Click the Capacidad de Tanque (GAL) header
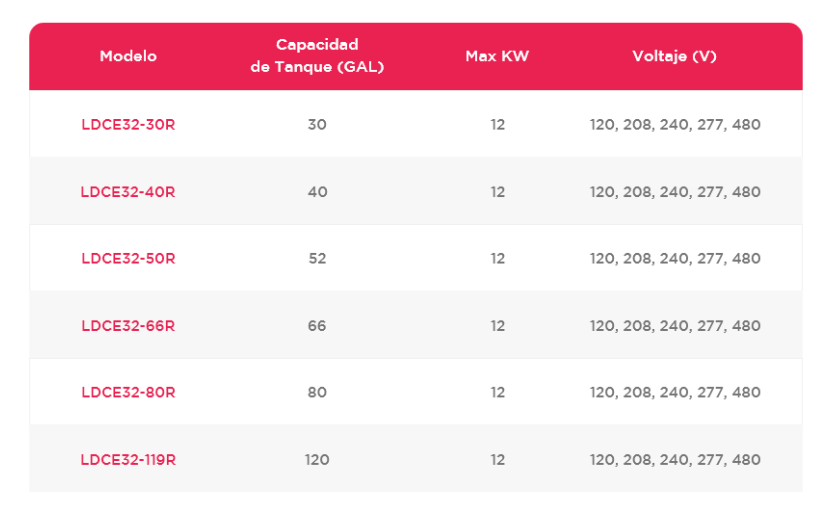Image resolution: width=838 pixels, height=522 pixels. [x=317, y=56]
